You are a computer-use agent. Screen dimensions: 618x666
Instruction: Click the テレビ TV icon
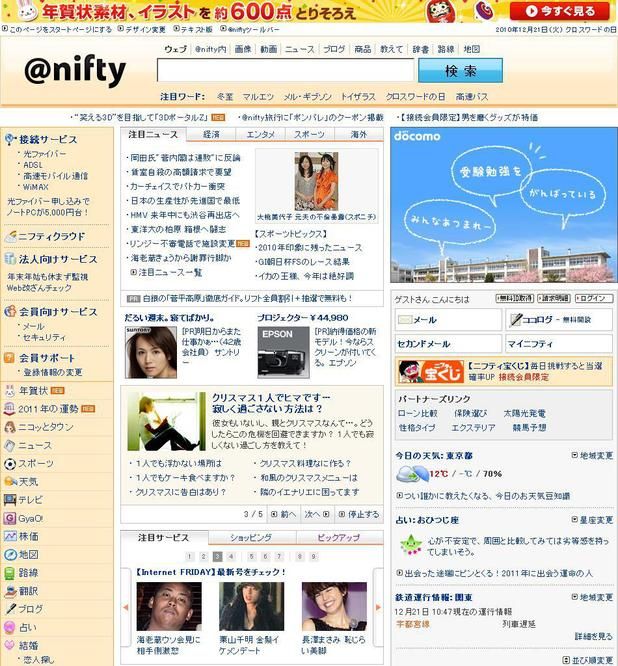point(9,500)
